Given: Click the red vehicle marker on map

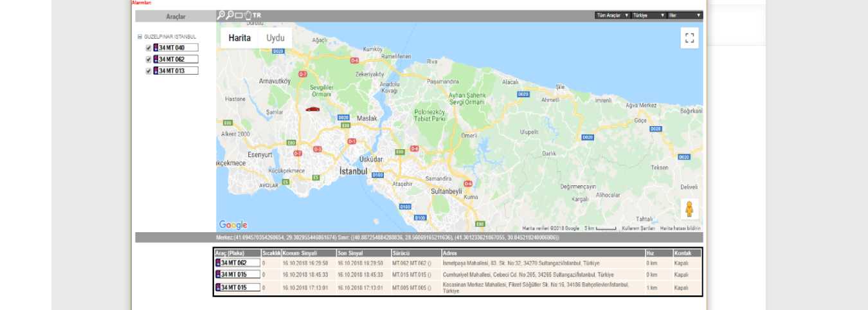Looking at the screenshot, I should click(312, 109).
